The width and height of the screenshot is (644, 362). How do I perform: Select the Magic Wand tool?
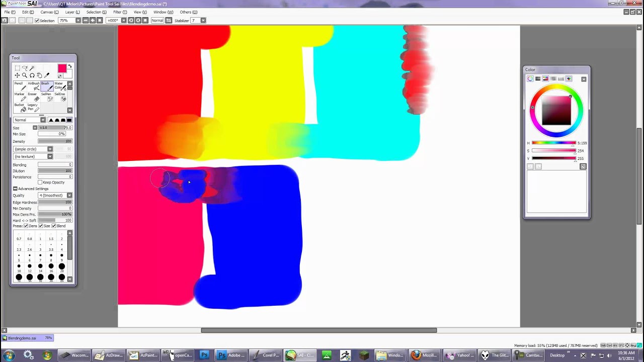point(32,68)
